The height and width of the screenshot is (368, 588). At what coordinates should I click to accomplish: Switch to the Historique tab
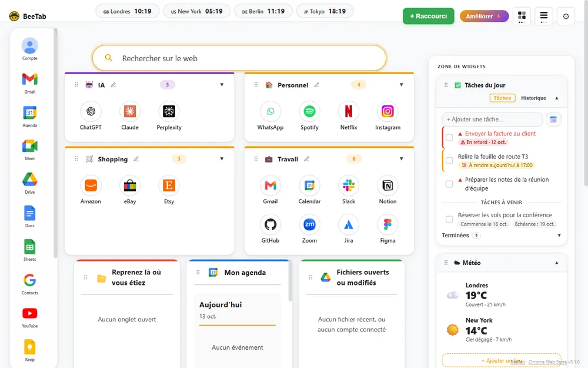click(533, 98)
